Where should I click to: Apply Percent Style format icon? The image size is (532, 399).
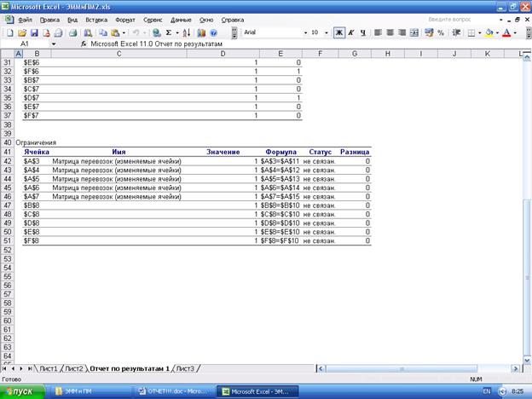tap(440, 32)
